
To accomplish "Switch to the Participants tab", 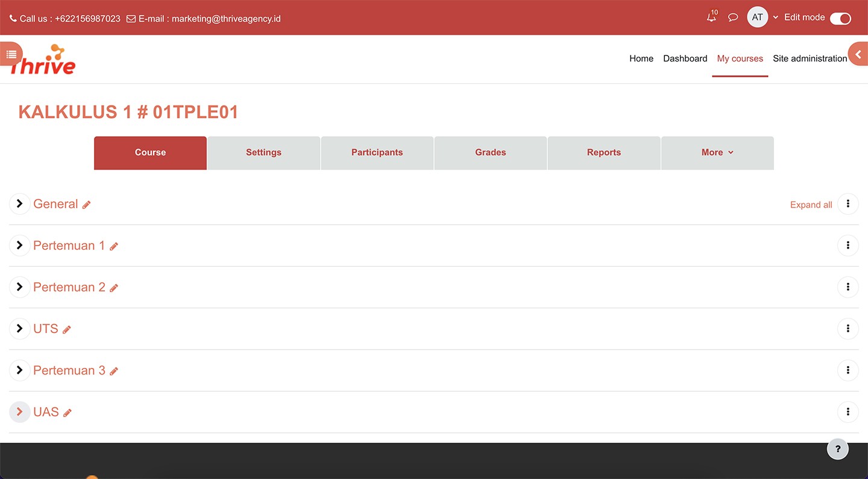I will [377, 153].
